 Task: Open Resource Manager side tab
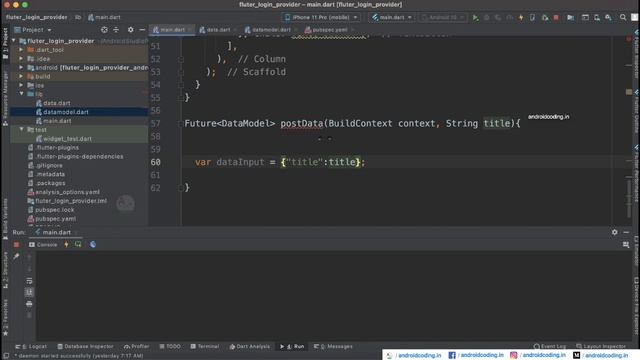tap(5, 98)
